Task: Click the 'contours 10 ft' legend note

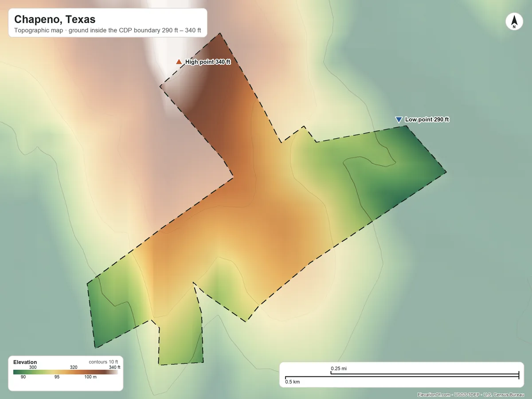Action: (103, 362)
